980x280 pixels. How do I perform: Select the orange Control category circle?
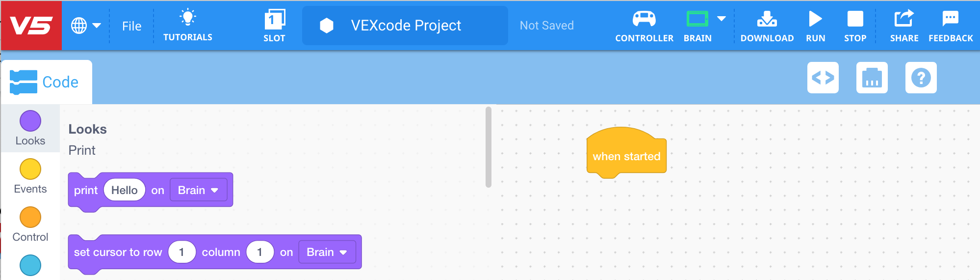tap(30, 217)
